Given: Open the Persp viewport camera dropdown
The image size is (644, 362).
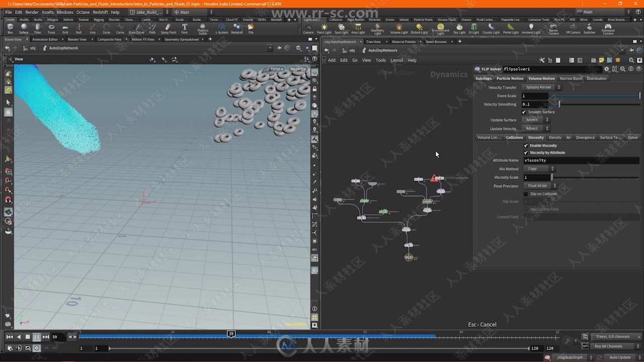Looking at the screenshot, I should point(276,69).
